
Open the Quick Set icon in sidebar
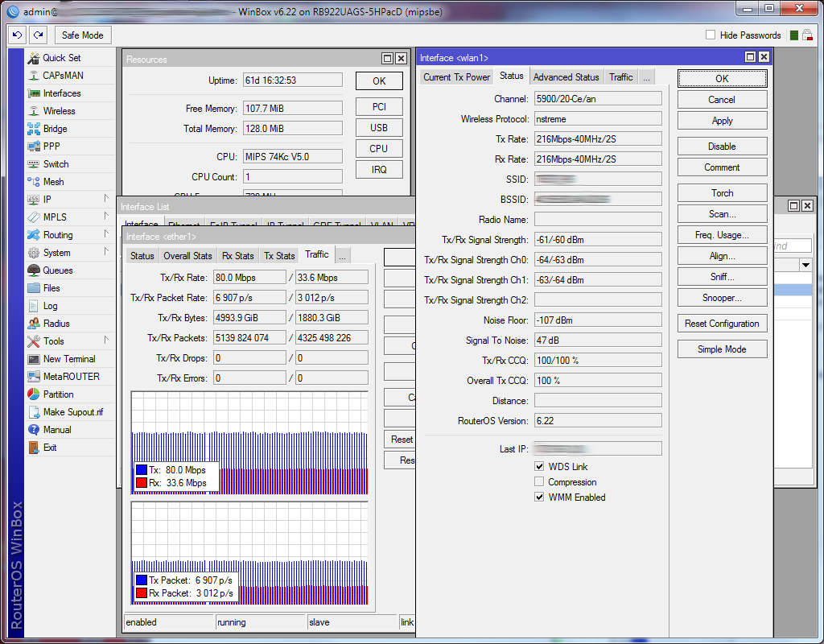tap(34, 58)
